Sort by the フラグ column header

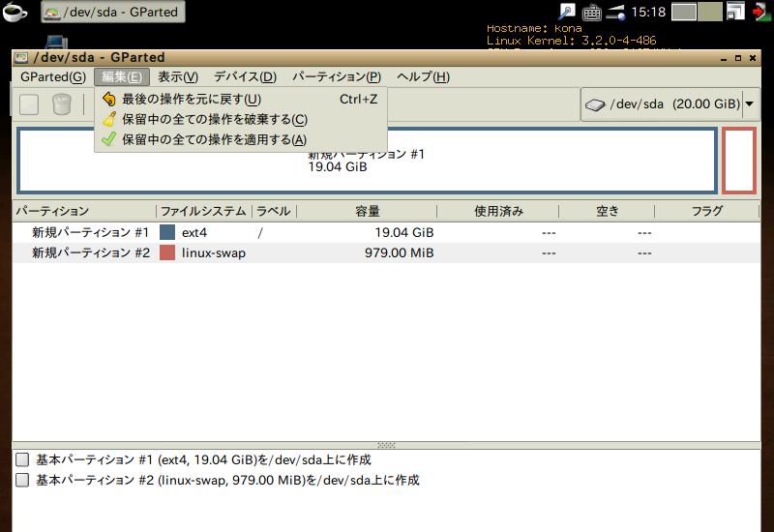point(706,211)
